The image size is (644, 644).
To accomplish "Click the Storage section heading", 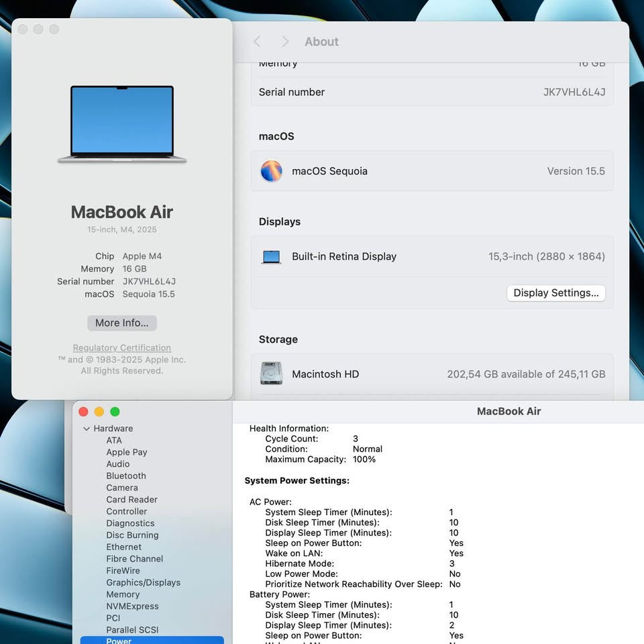I will (x=278, y=339).
